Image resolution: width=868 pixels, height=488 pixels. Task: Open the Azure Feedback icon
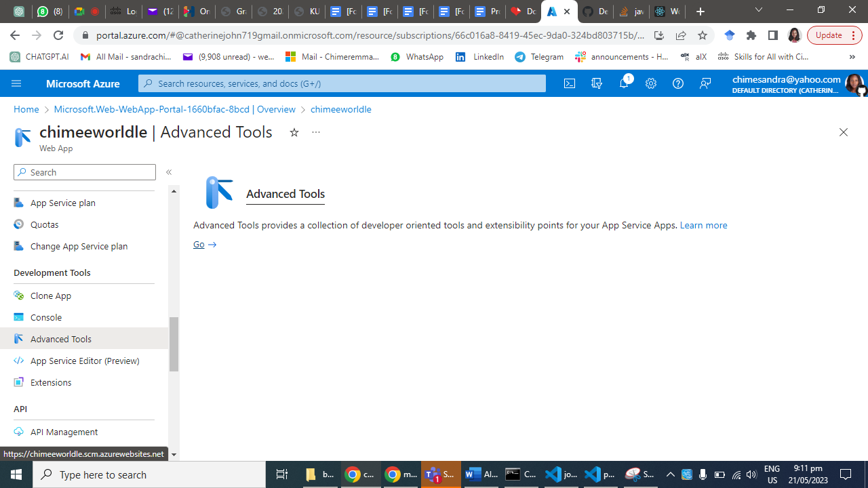click(x=705, y=83)
